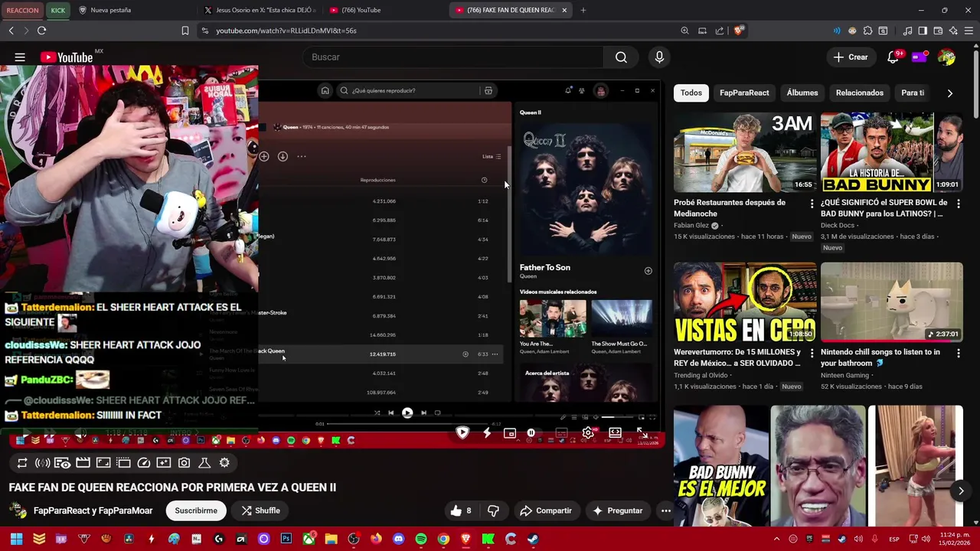Open the YouTube hamburger guide menu

click(20, 57)
